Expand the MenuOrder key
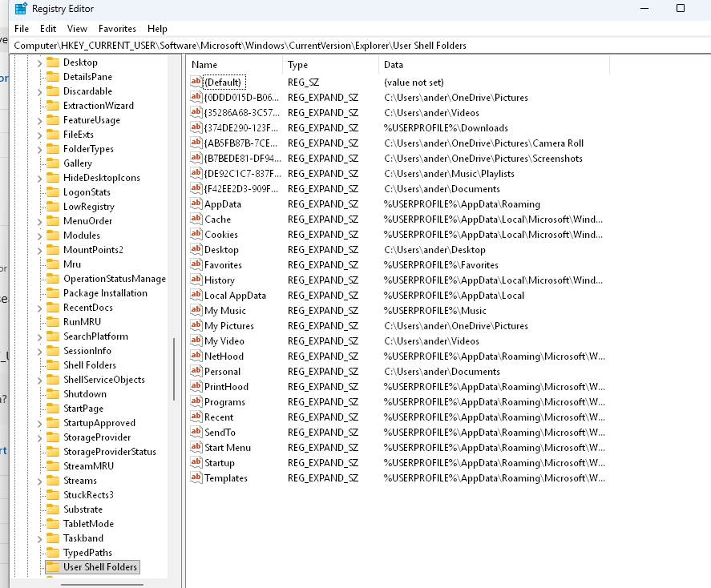 point(39,222)
